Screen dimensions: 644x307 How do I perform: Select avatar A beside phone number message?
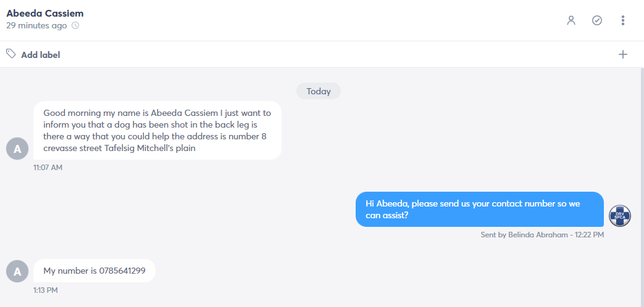click(17, 271)
